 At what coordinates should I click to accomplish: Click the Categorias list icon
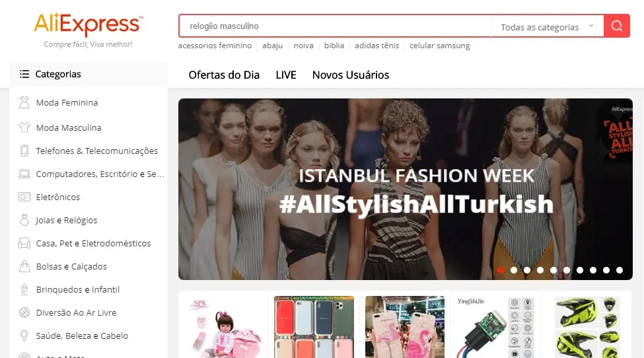pos(24,74)
